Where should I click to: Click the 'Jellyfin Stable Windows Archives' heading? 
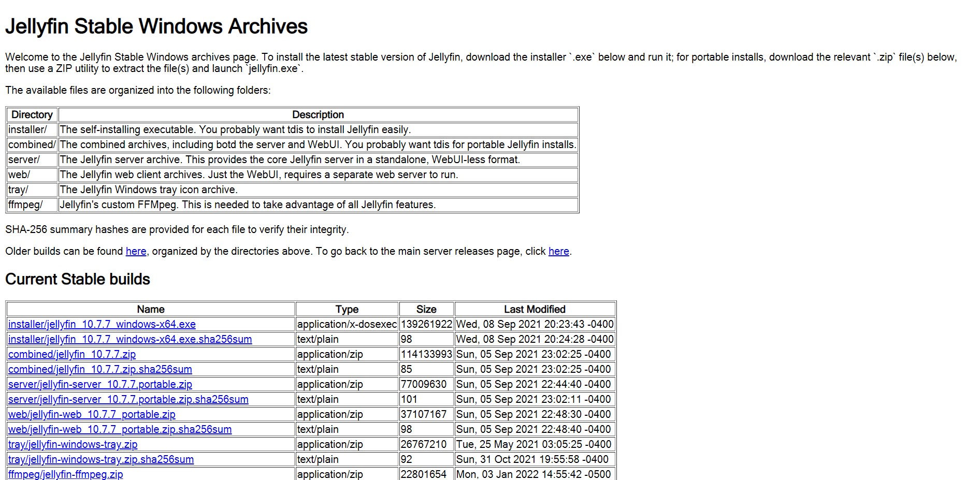click(x=156, y=26)
